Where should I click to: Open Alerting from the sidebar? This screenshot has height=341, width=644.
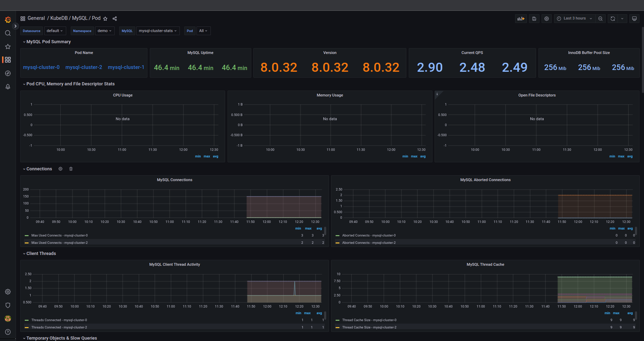pyautogui.click(x=8, y=86)
